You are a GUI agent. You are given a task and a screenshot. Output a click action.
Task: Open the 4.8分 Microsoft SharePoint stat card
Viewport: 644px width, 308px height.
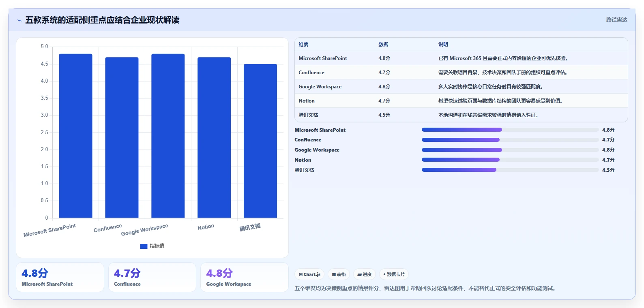click(x=60, y=277)
